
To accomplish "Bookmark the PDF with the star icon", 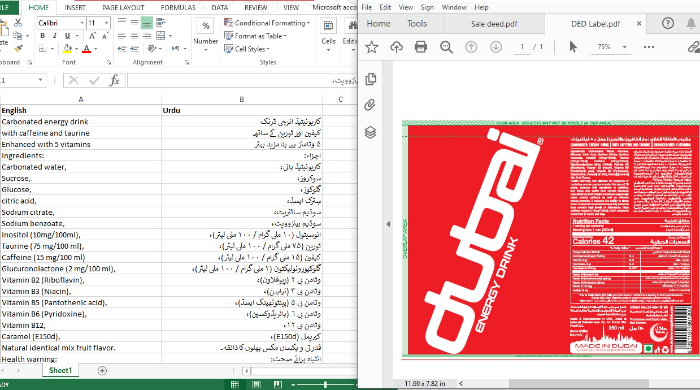I will tap(371, 47).
